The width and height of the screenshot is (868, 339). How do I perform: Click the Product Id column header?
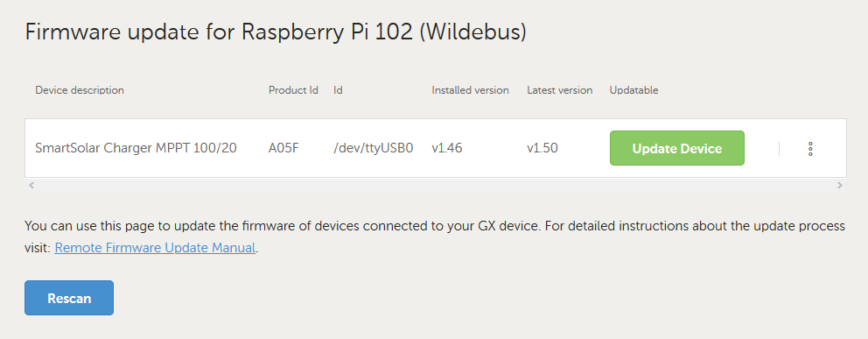click(x=293, y=89)
